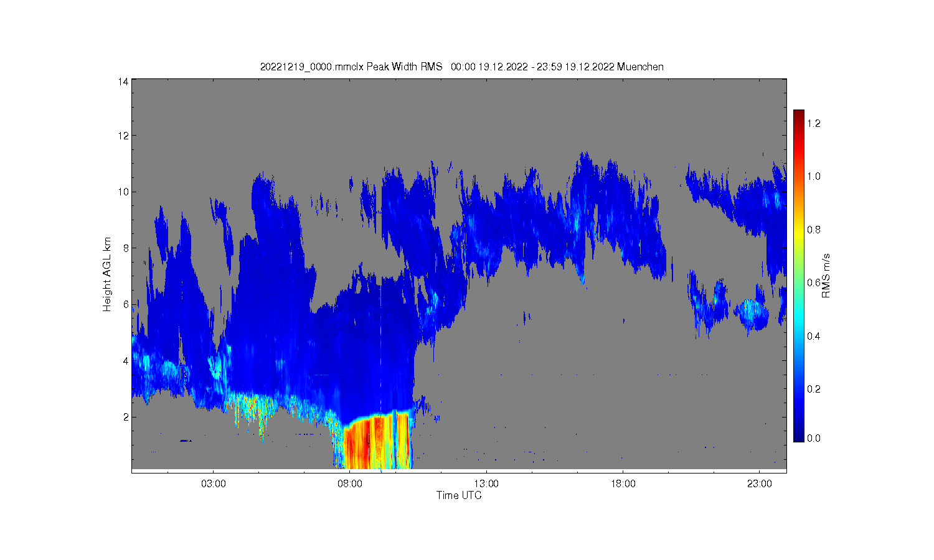Click the 23:00 time tick label
The image size is (934, 560).
760,483
